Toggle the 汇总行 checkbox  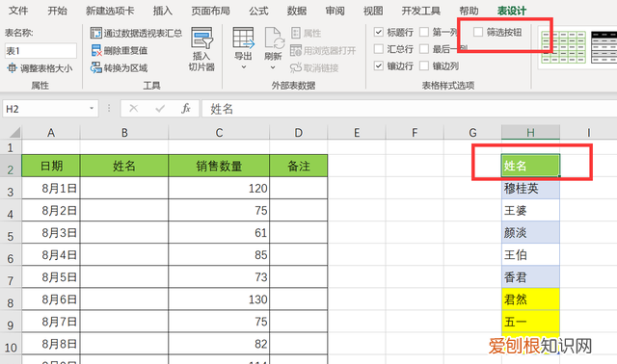[379, 49]
